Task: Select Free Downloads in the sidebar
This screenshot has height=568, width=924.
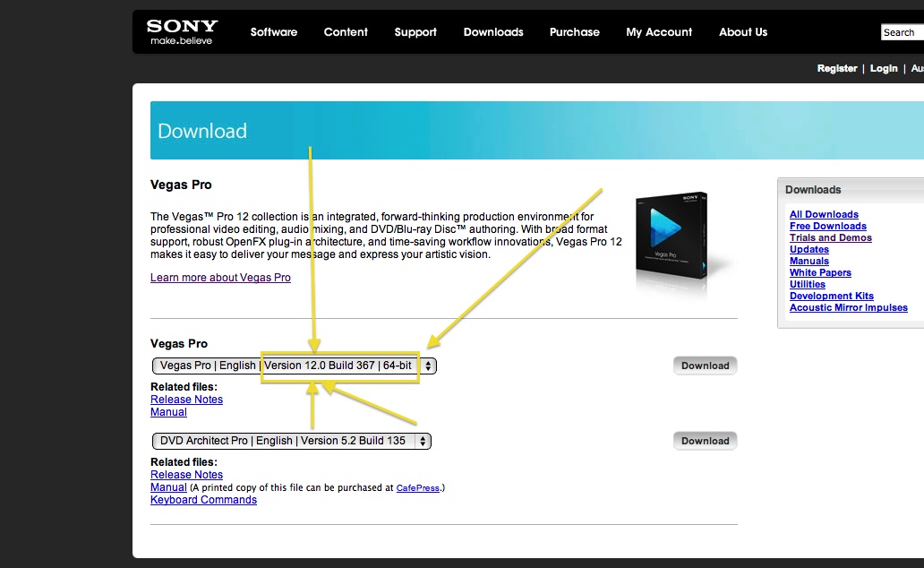Action: pos(827,227)
